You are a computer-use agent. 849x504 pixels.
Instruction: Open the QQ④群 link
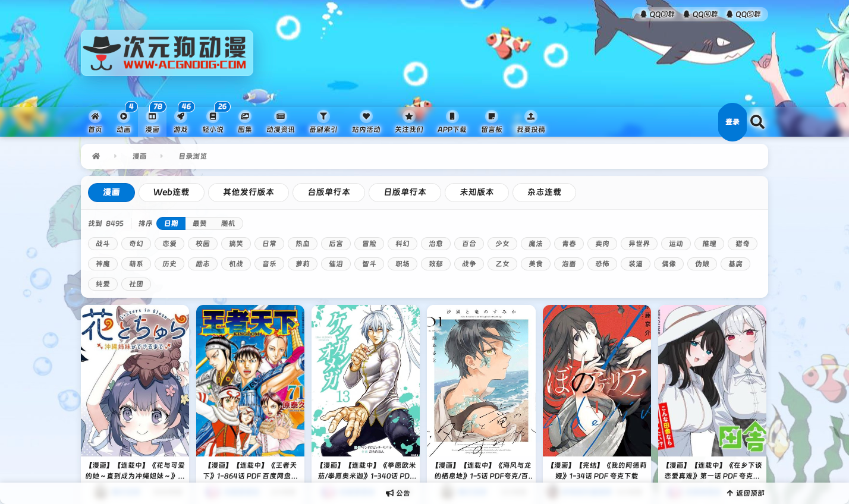(700, 14)
